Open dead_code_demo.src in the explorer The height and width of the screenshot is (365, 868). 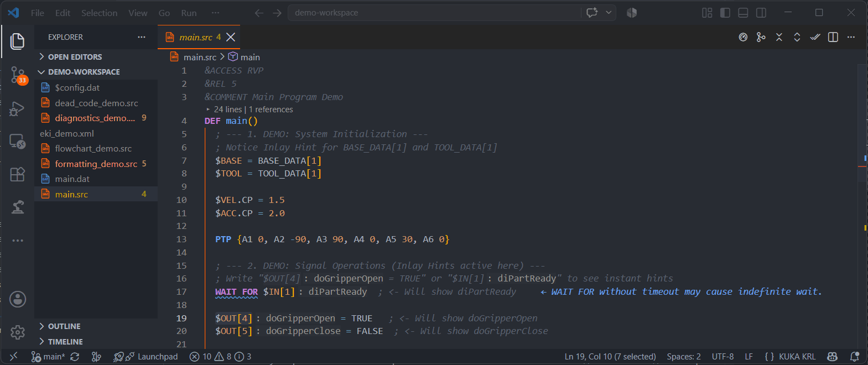tap(95, 103)
